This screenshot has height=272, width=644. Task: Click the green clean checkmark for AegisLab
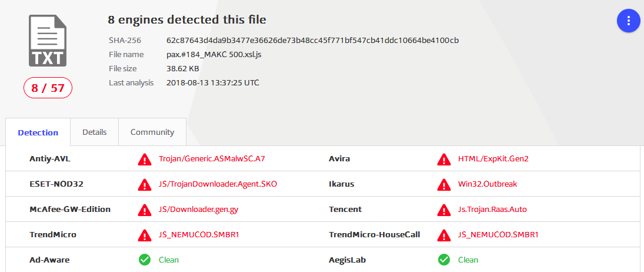(x=444, y=260)
